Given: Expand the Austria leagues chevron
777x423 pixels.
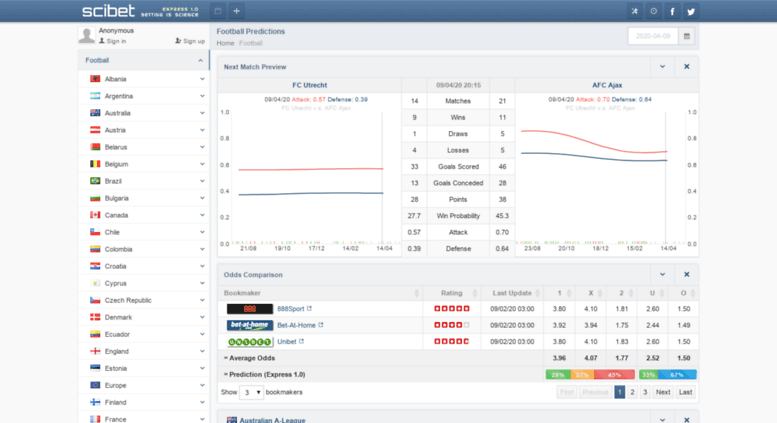Looking at the screenshot, I should click(x=202, y=130).
